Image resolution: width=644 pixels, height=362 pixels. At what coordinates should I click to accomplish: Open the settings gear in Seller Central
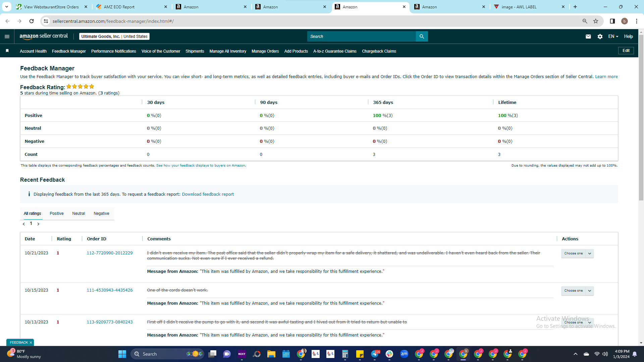(x=600, y=37)
